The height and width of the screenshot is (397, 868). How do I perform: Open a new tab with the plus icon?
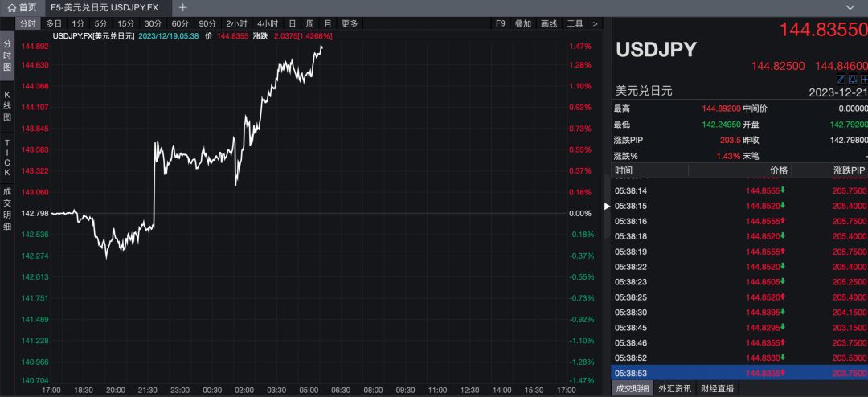(x=182, y=7)
